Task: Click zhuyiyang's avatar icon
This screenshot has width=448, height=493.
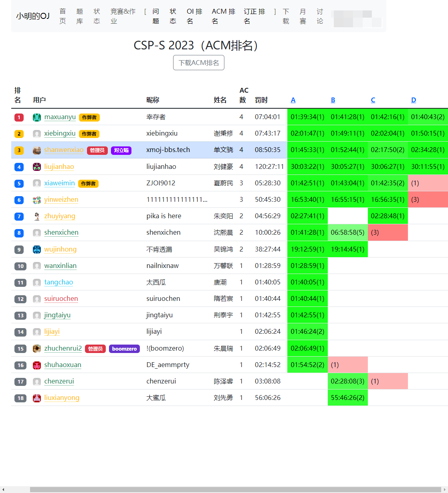Action: point(37,216)
